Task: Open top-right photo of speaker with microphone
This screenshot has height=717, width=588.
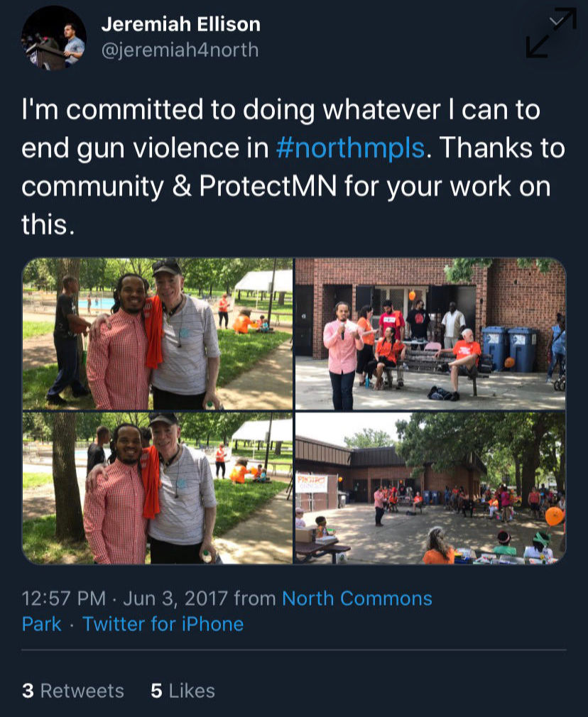Action: (430, 334)
